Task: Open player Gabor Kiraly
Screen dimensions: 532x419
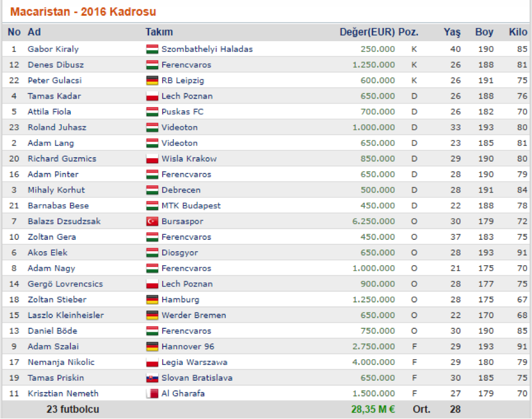Action: (x=53, y=49)
